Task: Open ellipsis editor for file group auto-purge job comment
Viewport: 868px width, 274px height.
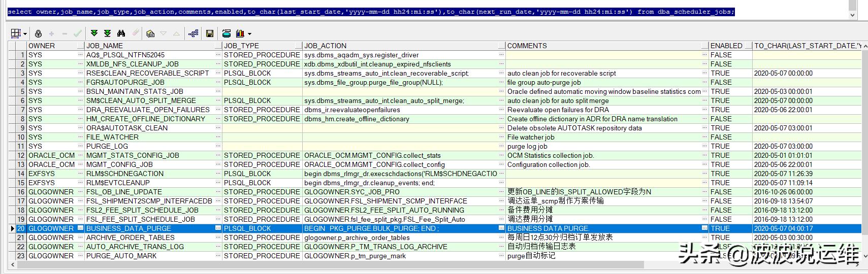Action: pyautogui.click(x=704, y=82)
